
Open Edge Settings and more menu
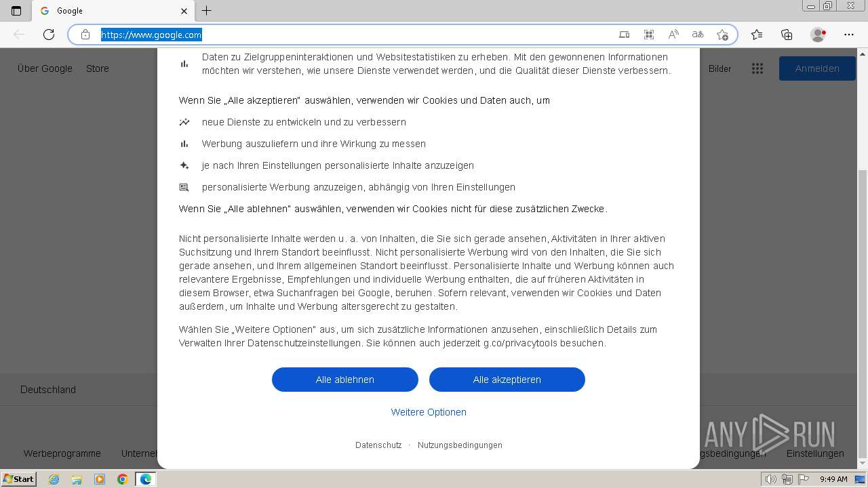click(x=849, y=35)
